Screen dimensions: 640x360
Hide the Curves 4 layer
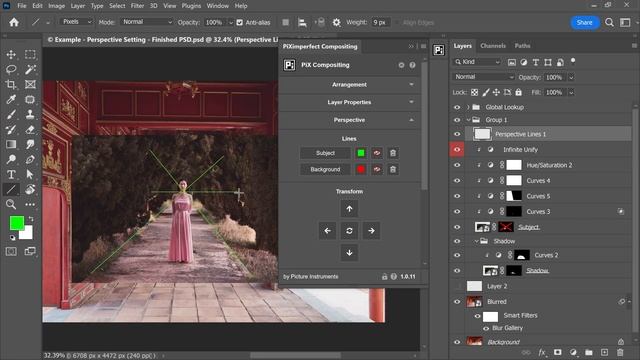tap(457, 180)
